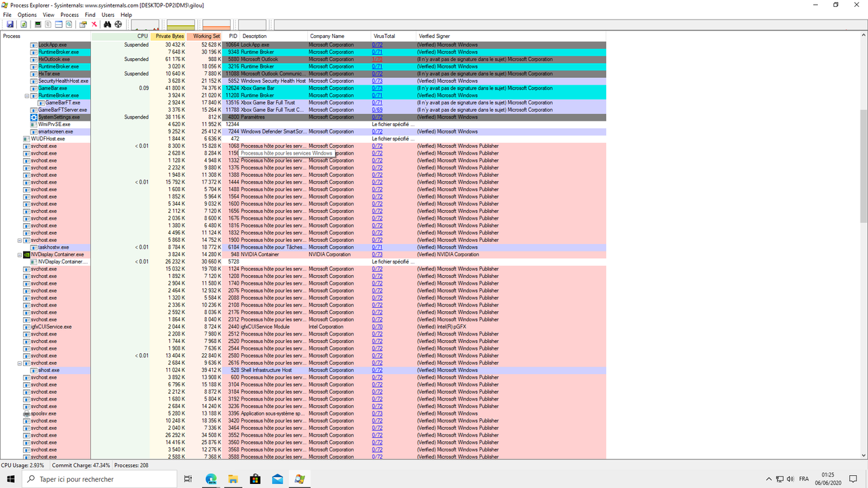Click the yellow commit history mini graph
Viewport: 868px width, 488px height.
pyautogui.click(x=181, y=25)
